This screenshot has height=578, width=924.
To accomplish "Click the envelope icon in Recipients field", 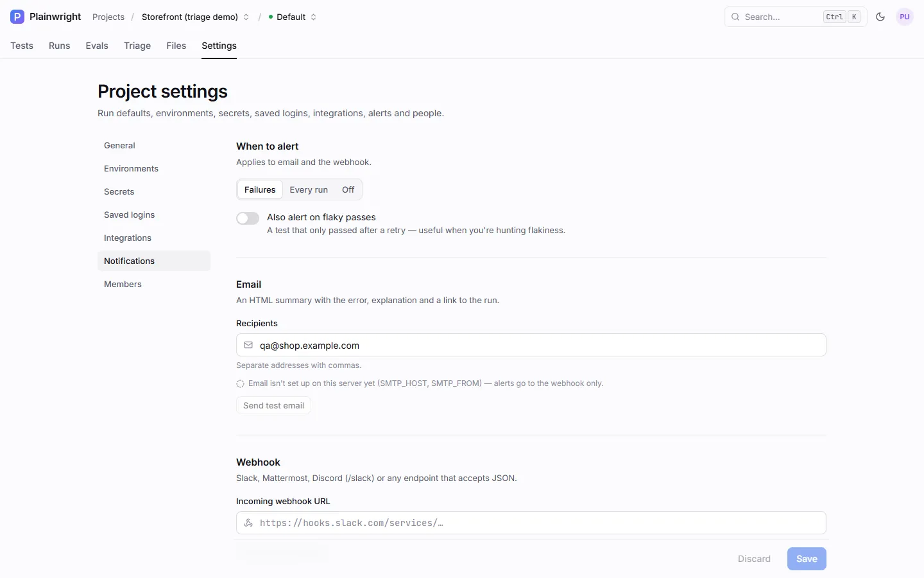I will click(x=248, y=345).
